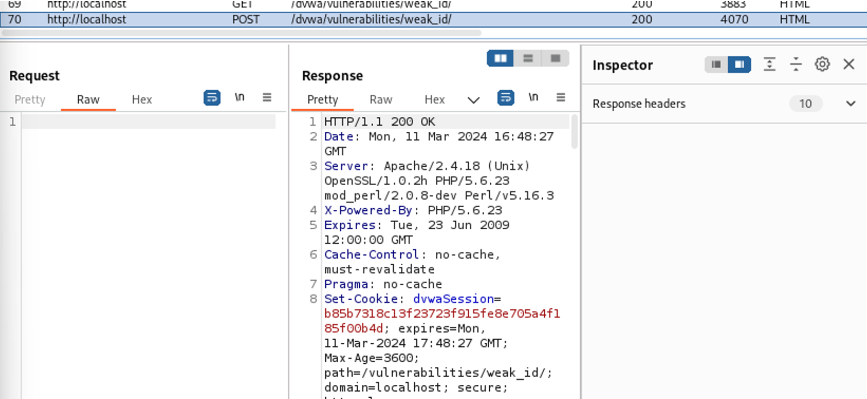Toggle show non-printable \n in Request panel
The width and height of the screenshot is (867, 399).
click(239, 97)
